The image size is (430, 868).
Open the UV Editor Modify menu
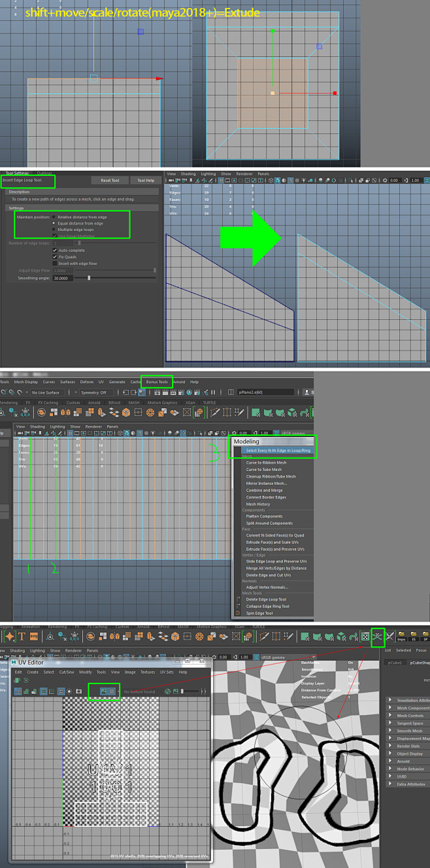click(85, 672)
